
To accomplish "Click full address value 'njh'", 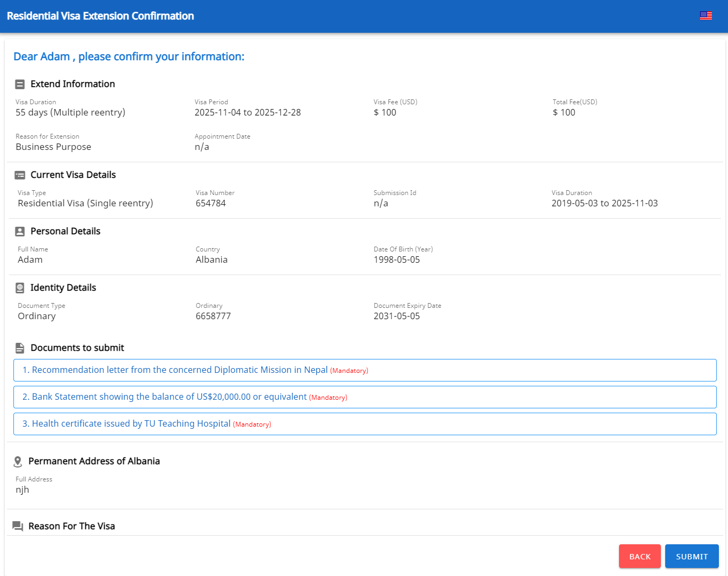I will pos(22,489).
